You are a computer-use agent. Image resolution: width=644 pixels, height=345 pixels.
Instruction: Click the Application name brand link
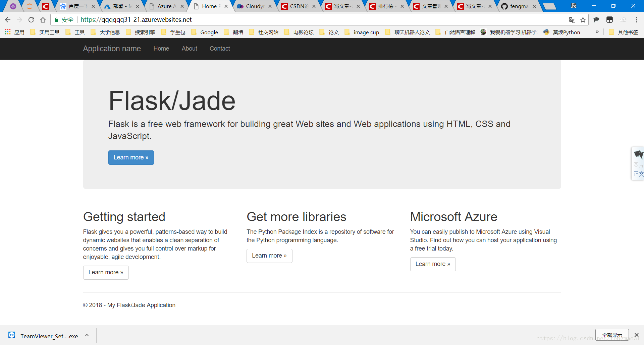click(x=112, y=49)
